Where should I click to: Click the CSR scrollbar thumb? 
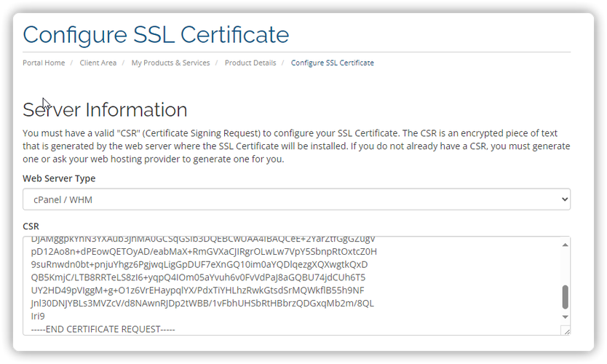565,297
